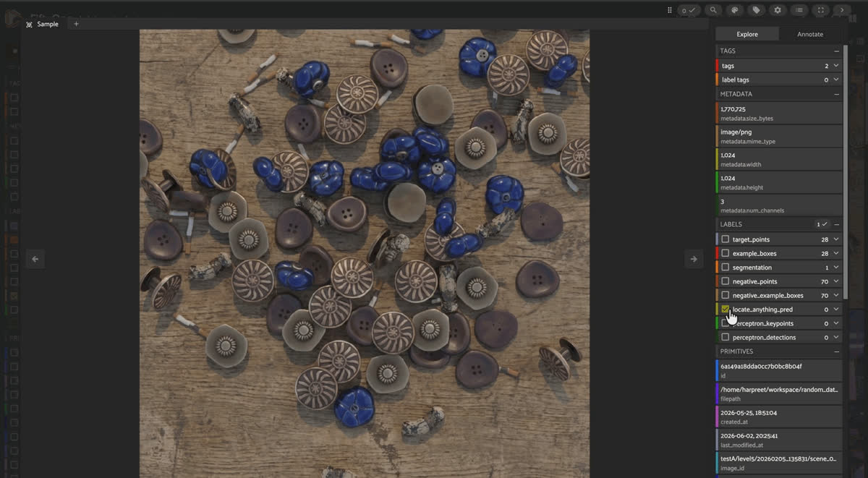Click the image_id primitive row
The image size is (868, 478).
tap(779, 463)
